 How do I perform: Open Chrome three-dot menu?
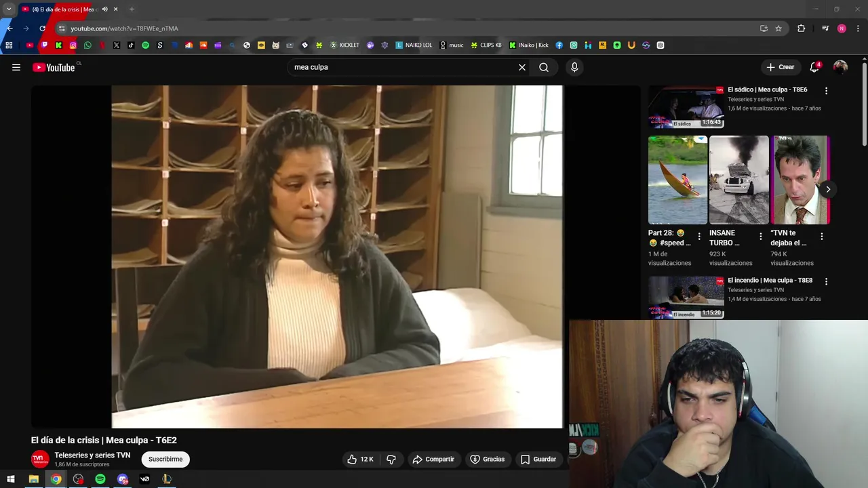point(858,28)
